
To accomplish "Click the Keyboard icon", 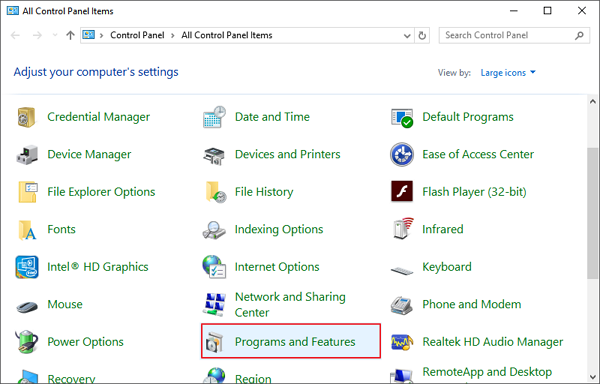I will 402,271.
